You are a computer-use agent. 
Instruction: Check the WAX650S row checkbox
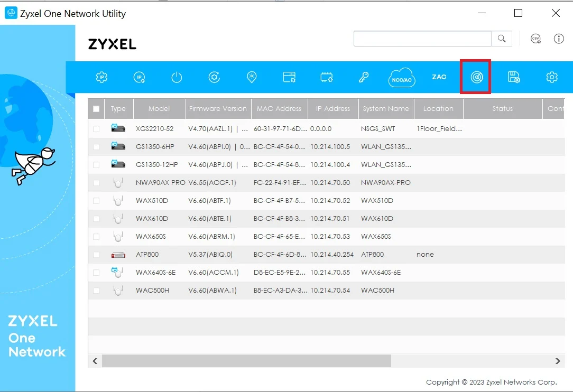click(96, 236)
